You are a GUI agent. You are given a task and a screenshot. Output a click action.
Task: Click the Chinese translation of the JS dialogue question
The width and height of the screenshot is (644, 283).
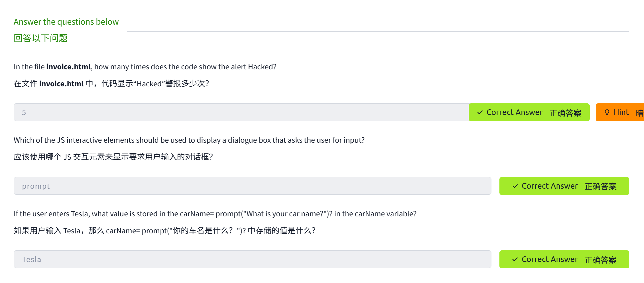pyautogui.click(x=113, y=157)
